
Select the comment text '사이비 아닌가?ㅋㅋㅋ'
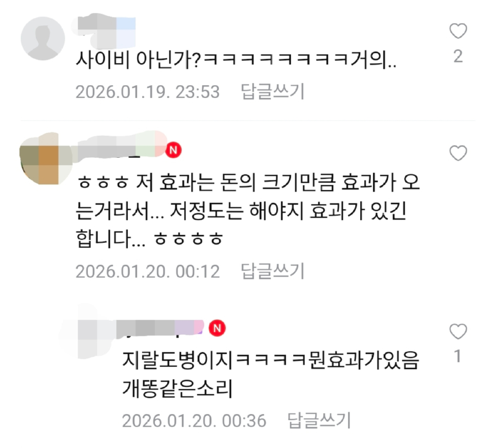point(236,59)
